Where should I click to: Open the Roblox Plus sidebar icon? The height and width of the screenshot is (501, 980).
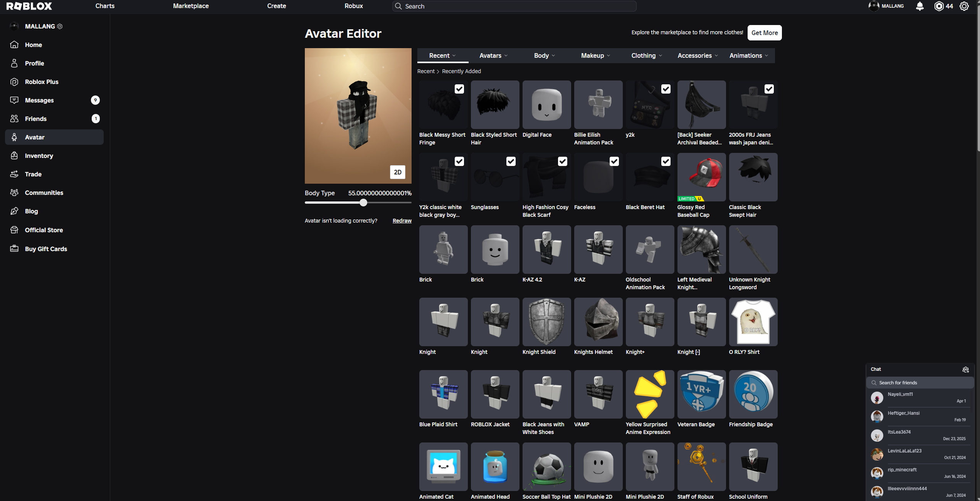14,82
